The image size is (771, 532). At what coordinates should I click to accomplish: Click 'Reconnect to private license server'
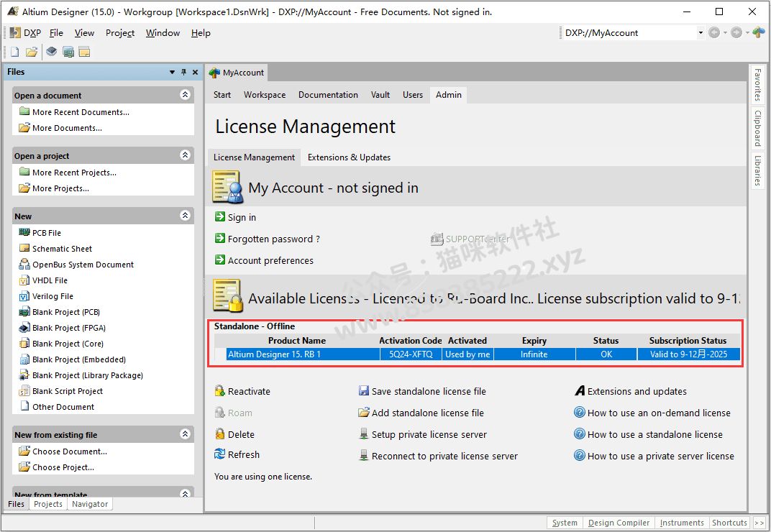coord(444,457)
